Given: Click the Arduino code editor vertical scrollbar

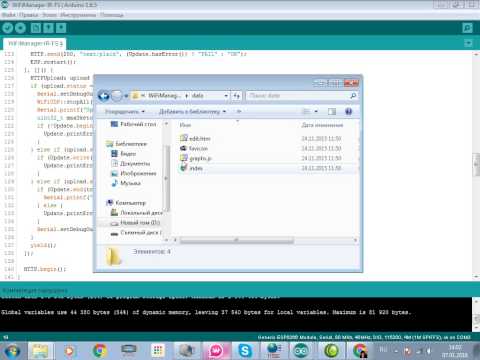Looking at the screenshot, I should (476, 164).
